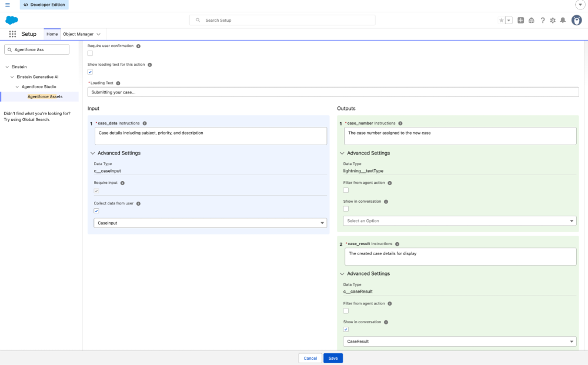Click the Developer Edition tab

(44, 5)
